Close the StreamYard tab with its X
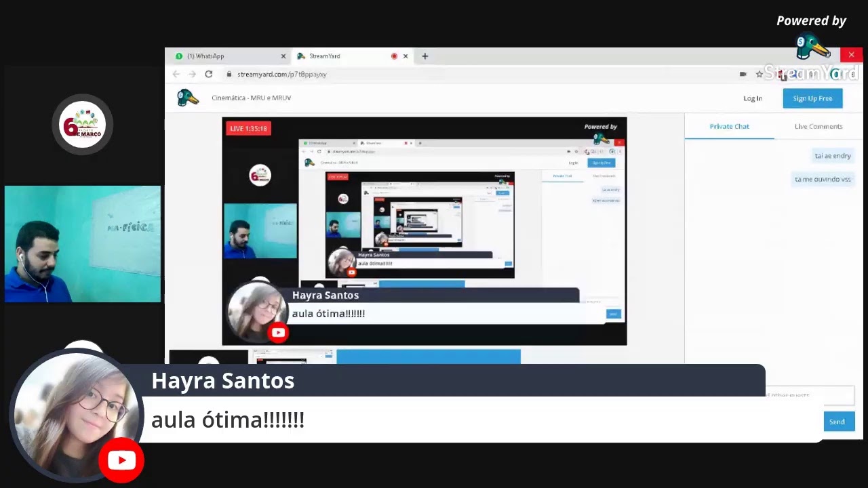The height and width of the screenshot is (488, 868). (x=406, y=56)
